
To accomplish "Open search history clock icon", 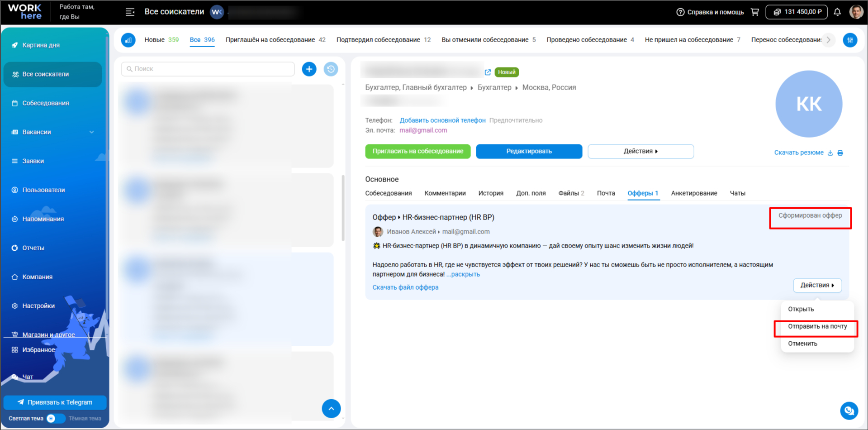I will pos(331,69).
